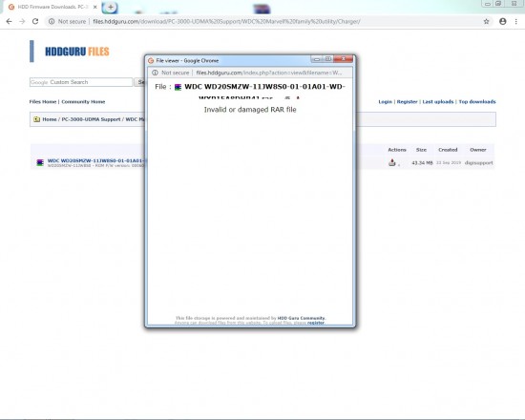Click the RAR archive icon in the file list
The width and height of the screenshot is (525, 420).
40,163
